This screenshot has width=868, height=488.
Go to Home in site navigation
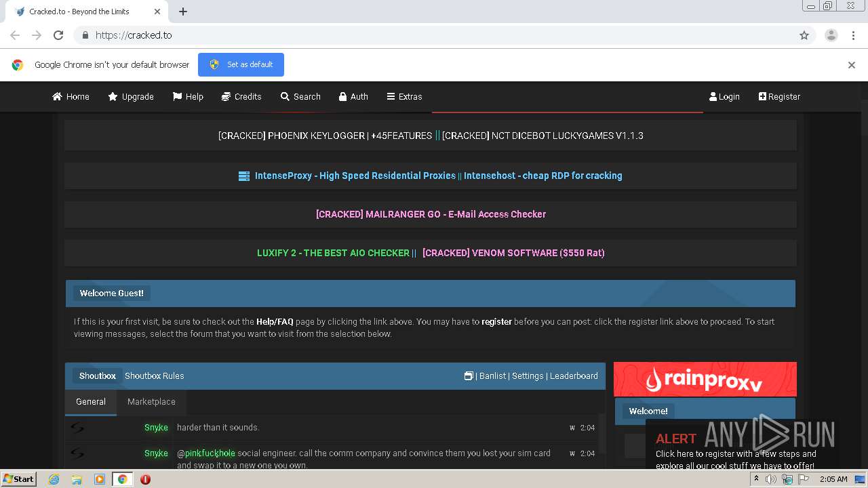coord(71,96)
